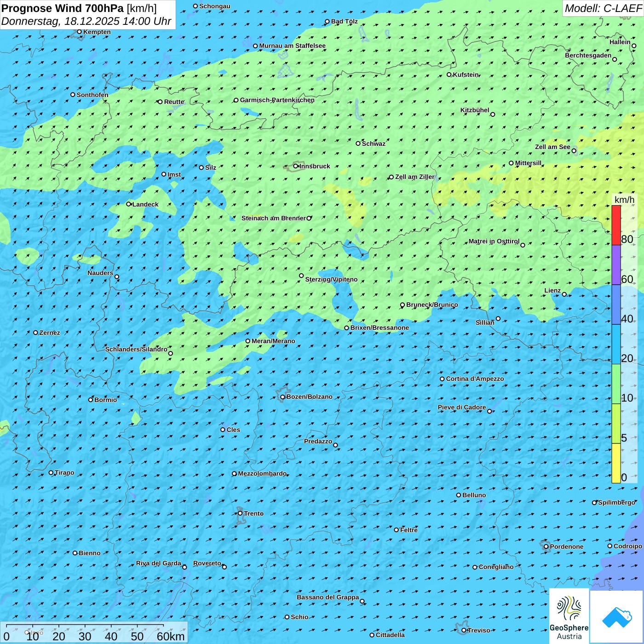Select the yellow 0 km/h legend swatch
The width and height of the screenshot is (644, 644).
pyautogui.click(x=616, y=463)
